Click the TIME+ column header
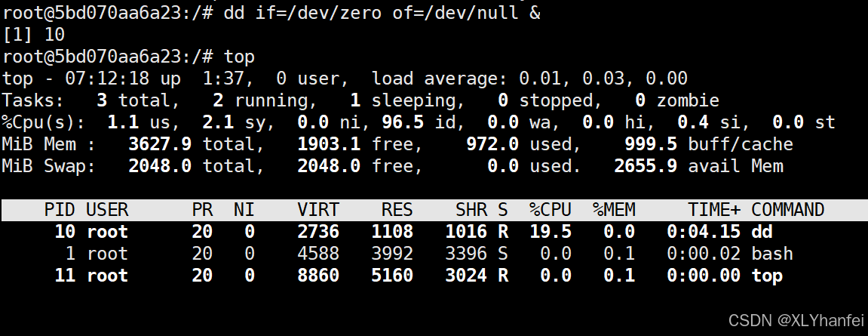The height and width of the screenshot is (336, 868). (x=714, y=210)
